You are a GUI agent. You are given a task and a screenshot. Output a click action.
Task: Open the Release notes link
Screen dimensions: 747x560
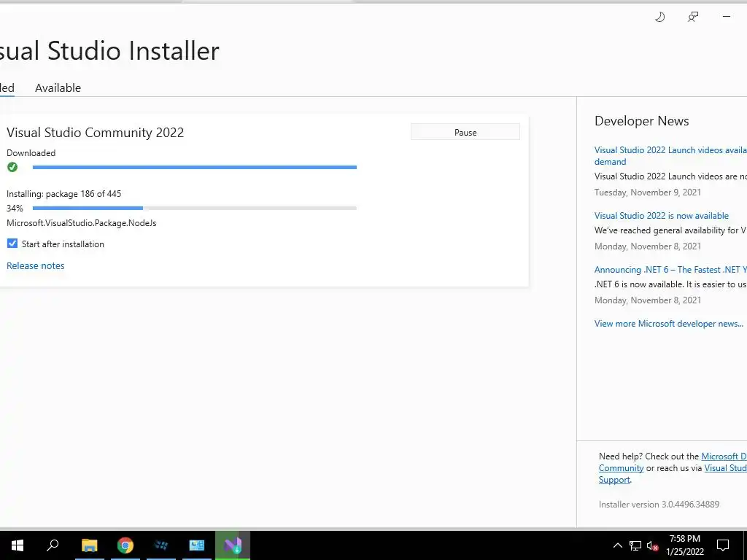coord(35,265)
